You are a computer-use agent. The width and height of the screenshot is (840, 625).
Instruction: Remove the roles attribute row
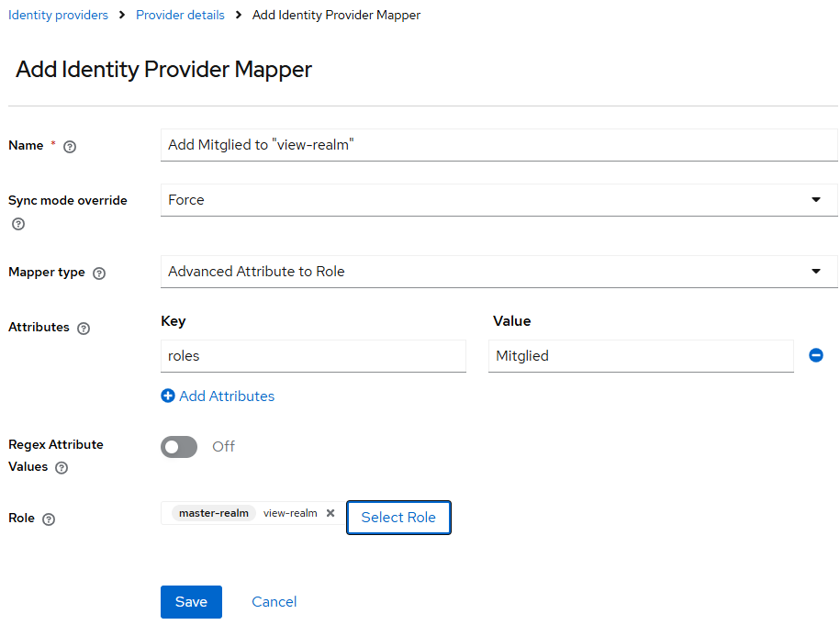pyautogui.click(x=815, y=355)
